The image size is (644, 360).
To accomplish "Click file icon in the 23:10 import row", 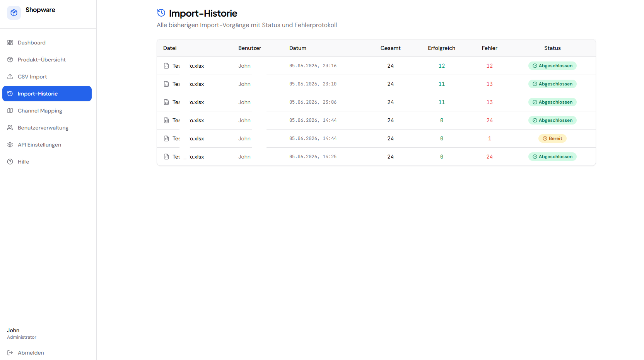I will (x=166, y=84).
